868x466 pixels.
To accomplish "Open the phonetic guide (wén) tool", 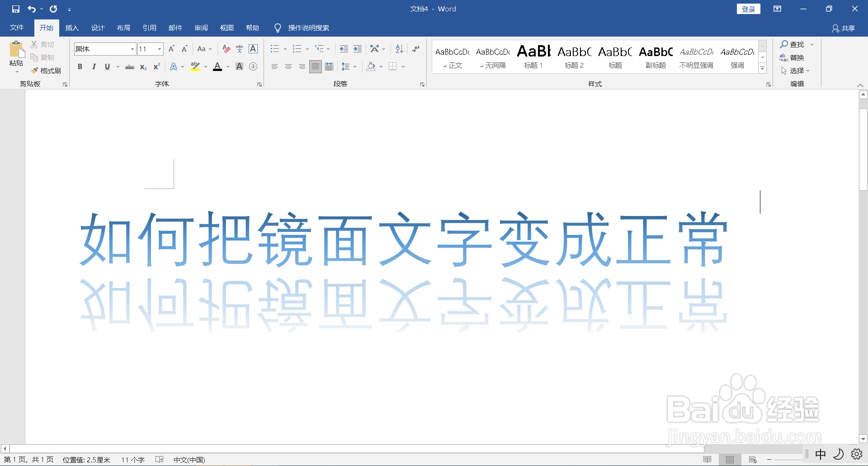I will tap(240, 49).
